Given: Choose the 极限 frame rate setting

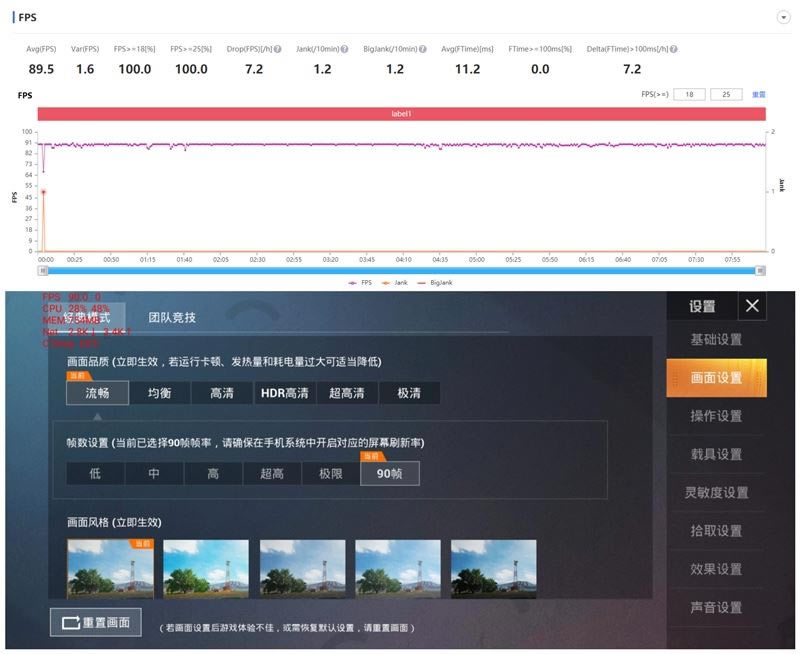Looking at the screenshot, I should point(330,473).
